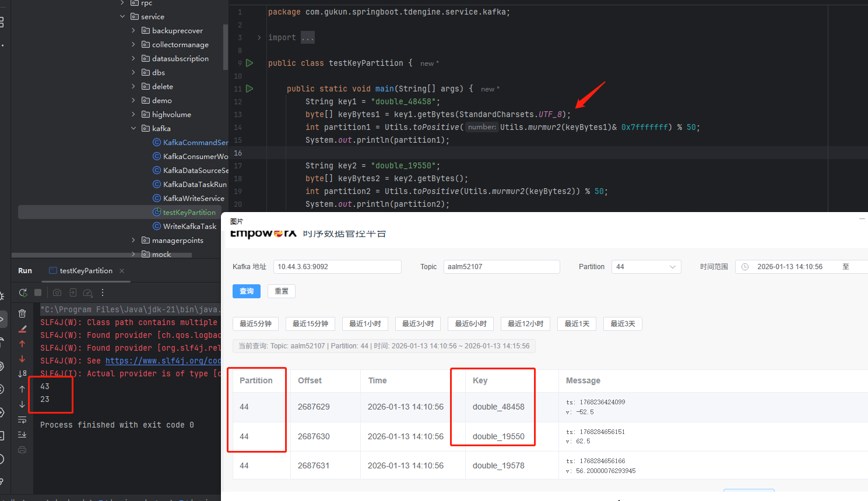Select the 最近12小时 quick range
The width and height of the screenshot is (868, 501).
(526, 324)
